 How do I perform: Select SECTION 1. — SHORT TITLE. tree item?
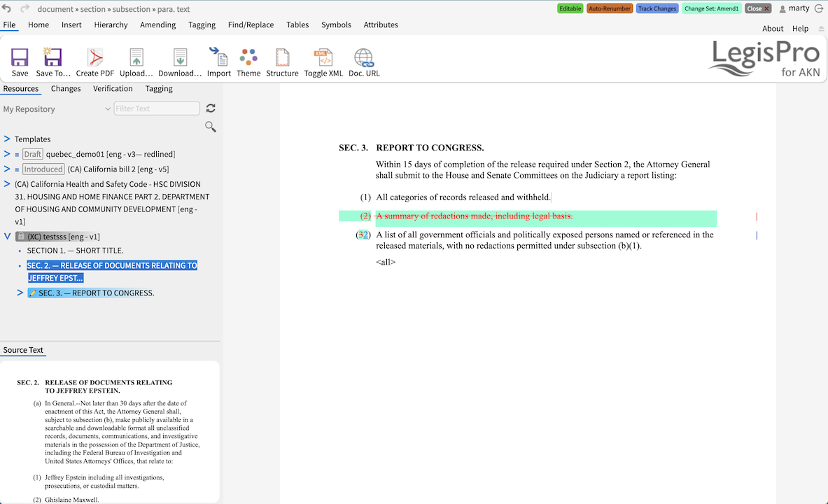point(75,251)
